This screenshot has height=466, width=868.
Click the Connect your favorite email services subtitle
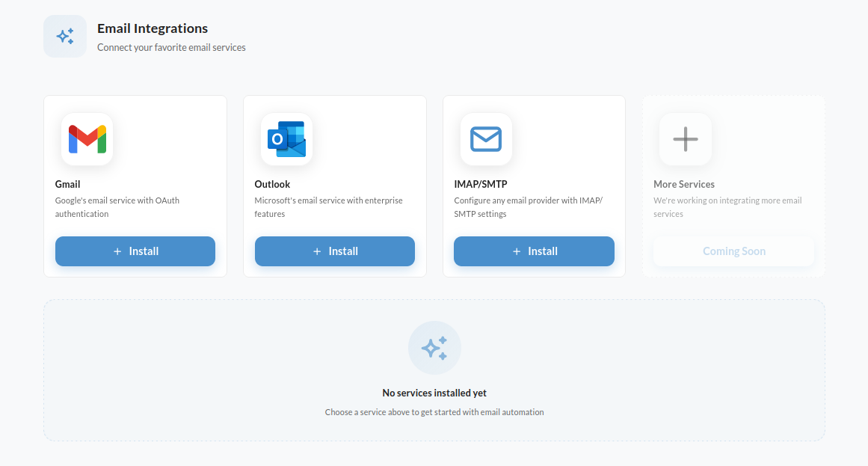tap(171, 46)
